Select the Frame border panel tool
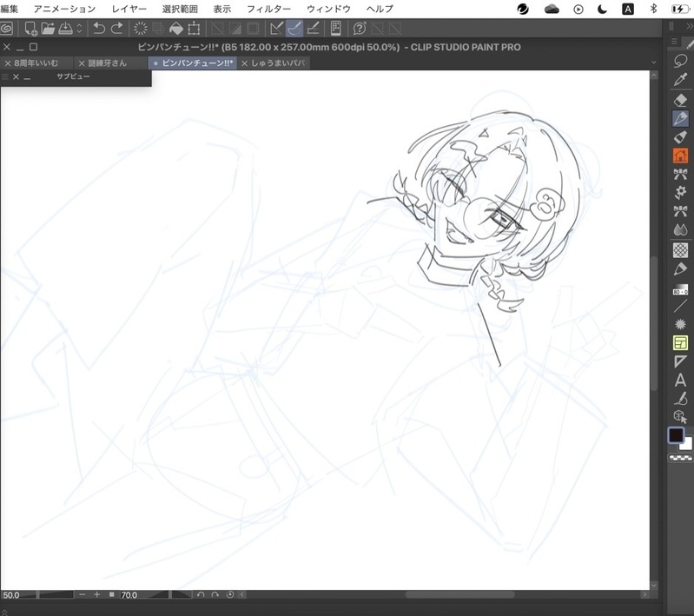694x616 pixels. click(680, 343)
